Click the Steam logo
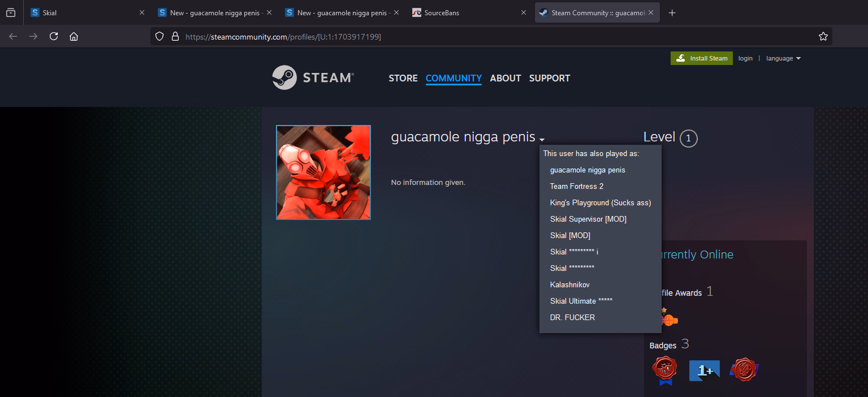The height and width of the screenshot is (397, 868). coord(313,77)
